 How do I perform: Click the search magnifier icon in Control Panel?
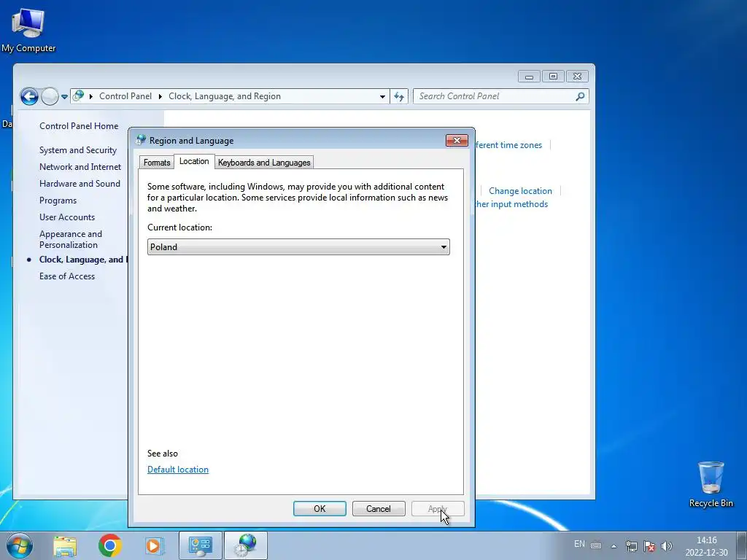[x=580, y=96]
